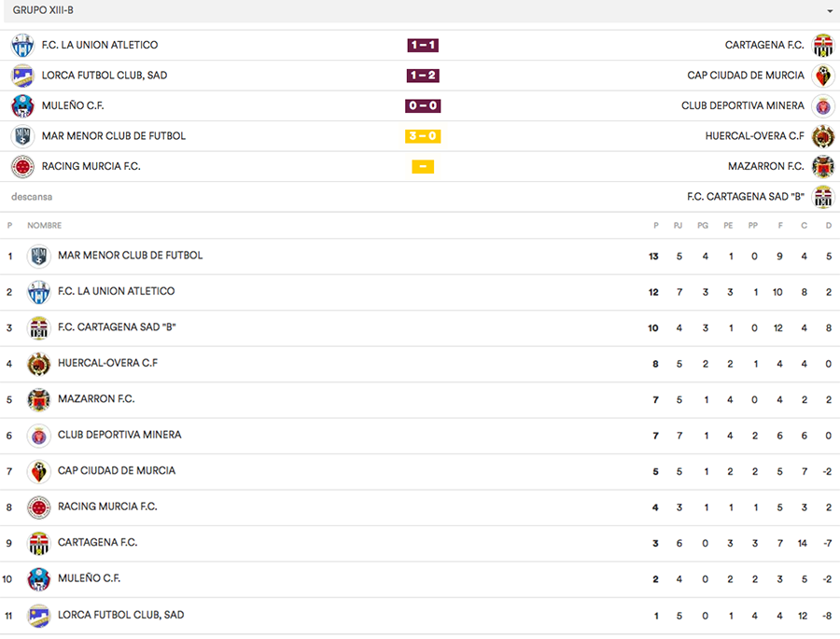Click F.C. Cartagena SAD B crest beside descansa
The width and height of the screenshot is (840, 639).
tap(822, 197)
